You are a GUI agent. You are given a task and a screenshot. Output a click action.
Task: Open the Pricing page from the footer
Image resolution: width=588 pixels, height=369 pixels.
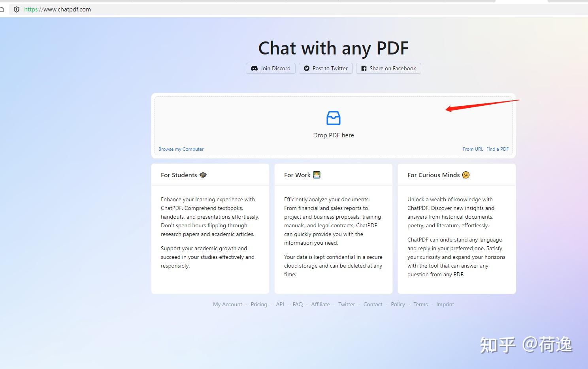pos(259,304)
